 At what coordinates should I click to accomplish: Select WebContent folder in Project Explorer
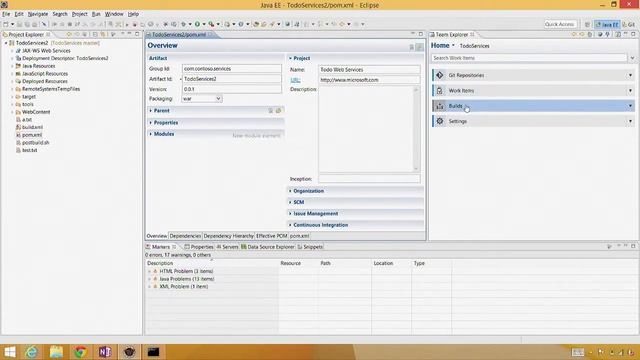(36, 112)
